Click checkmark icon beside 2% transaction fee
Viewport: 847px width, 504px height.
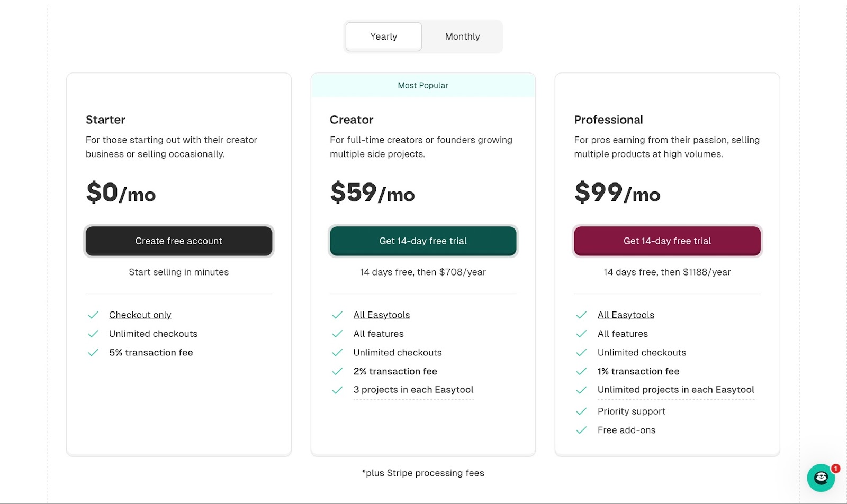coord(337,371)
